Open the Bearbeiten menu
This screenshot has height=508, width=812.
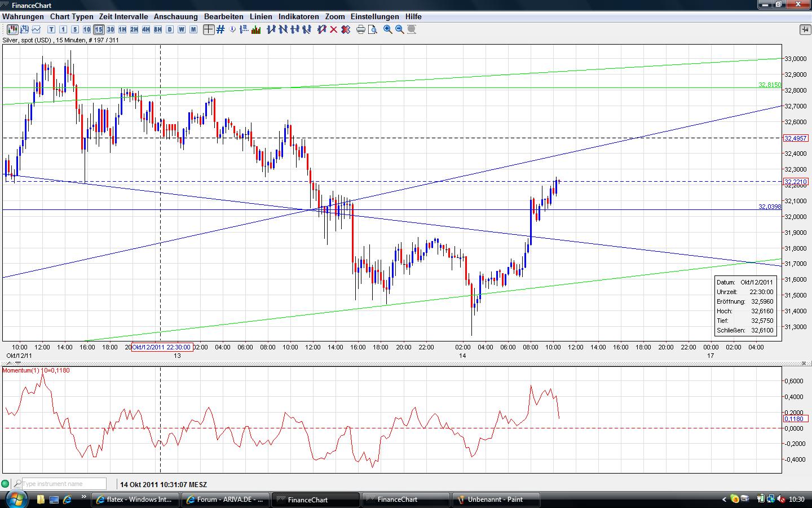click(x=224, y=17)
